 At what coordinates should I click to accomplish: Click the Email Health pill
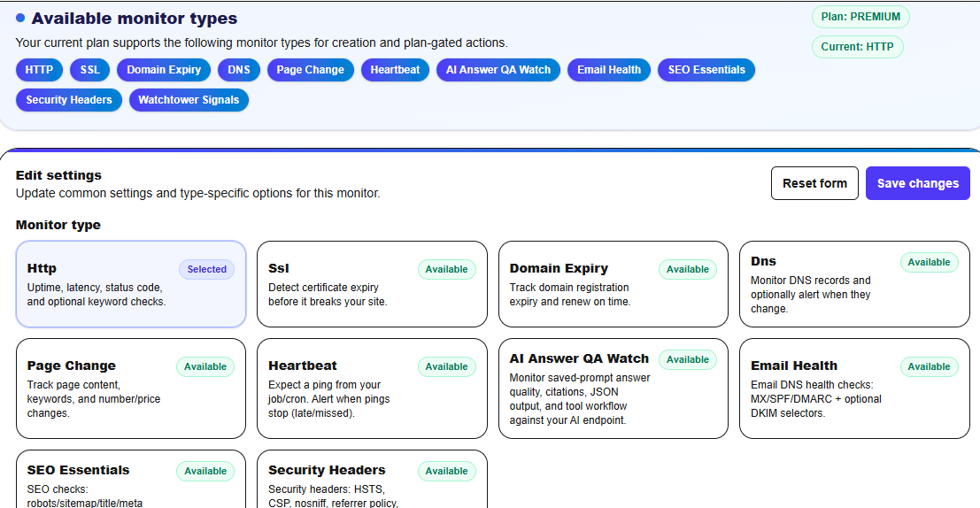[609, 70]
